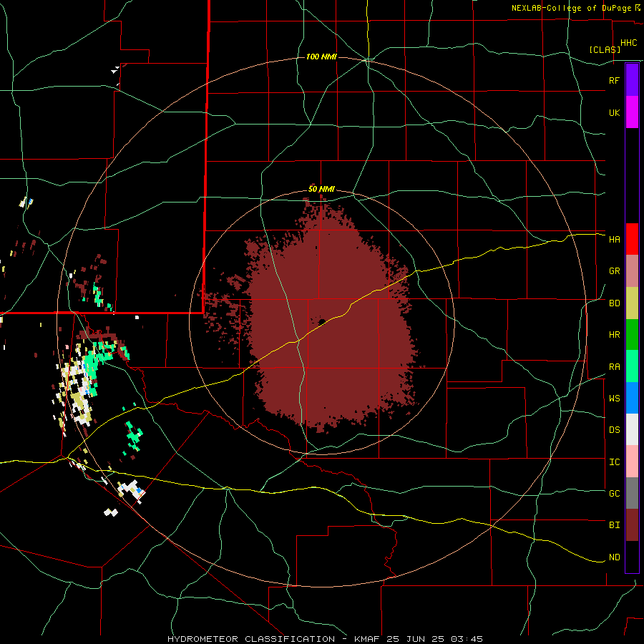This screenshot has width=644, height=644.
Task: Click the Hydrometeor Classification title text
Action: (x=251, y=639)
